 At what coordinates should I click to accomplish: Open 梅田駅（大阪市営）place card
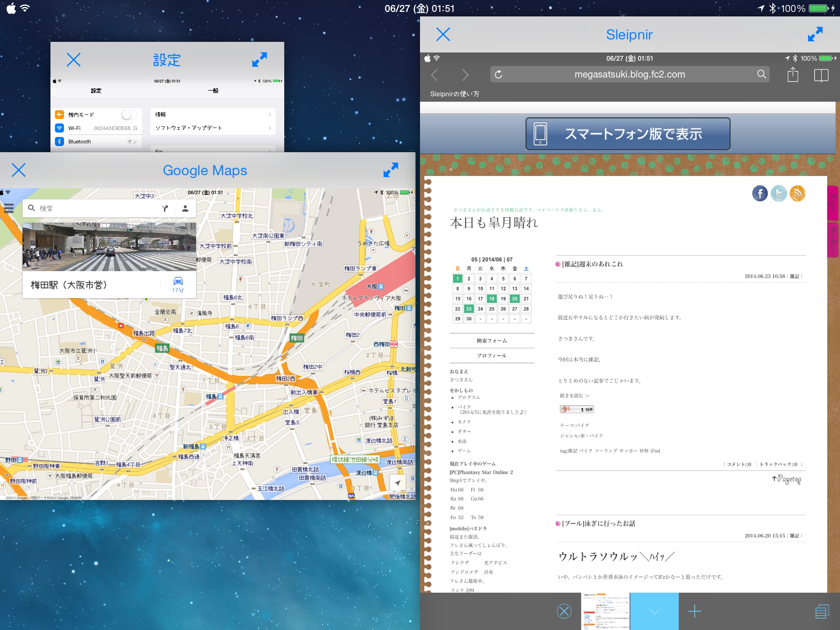coord(69,285)
